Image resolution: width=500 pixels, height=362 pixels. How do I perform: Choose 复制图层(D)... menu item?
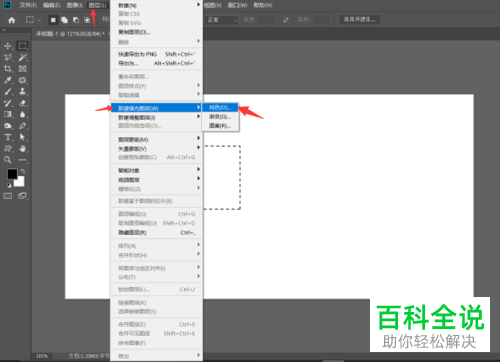pyautogui.click(x=156, y=32)
